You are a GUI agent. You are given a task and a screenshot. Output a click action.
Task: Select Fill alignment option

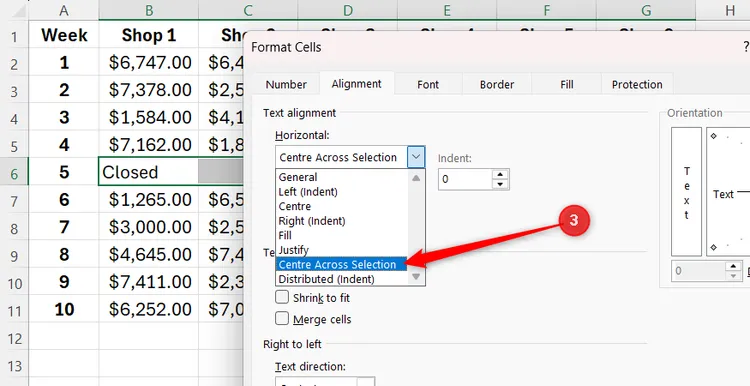[342, 235]
